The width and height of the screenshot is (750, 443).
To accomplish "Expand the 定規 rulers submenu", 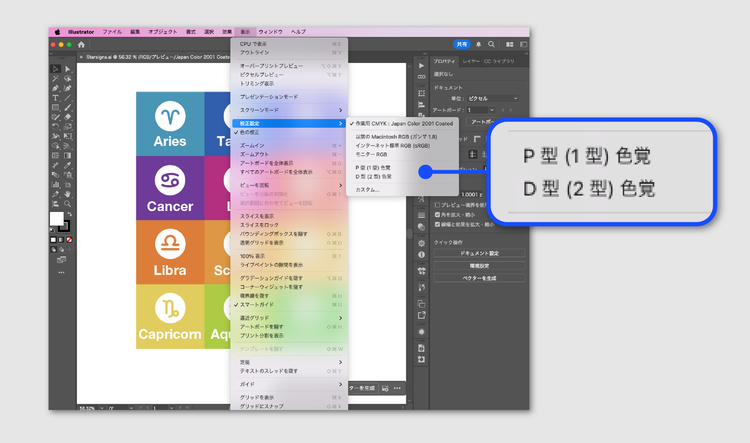I will tap(288, 362).
